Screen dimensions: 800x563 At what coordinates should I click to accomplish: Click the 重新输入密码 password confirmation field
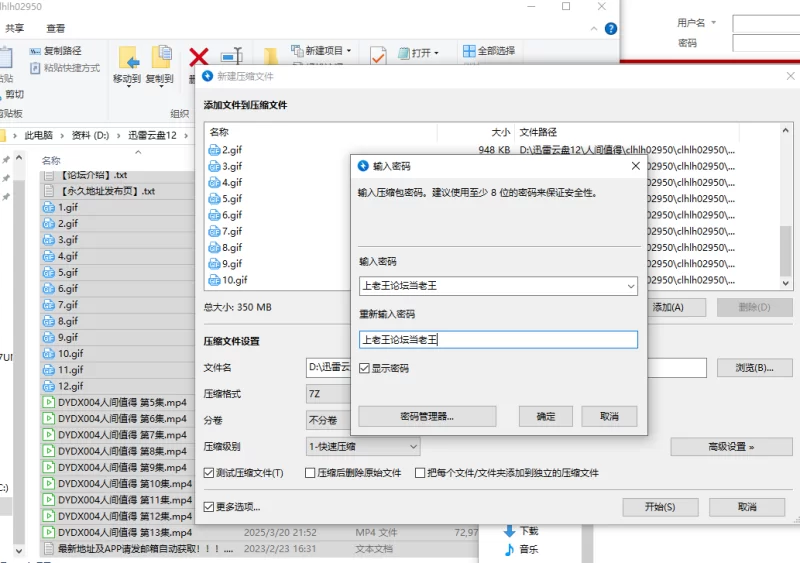(x=498, y=340)
